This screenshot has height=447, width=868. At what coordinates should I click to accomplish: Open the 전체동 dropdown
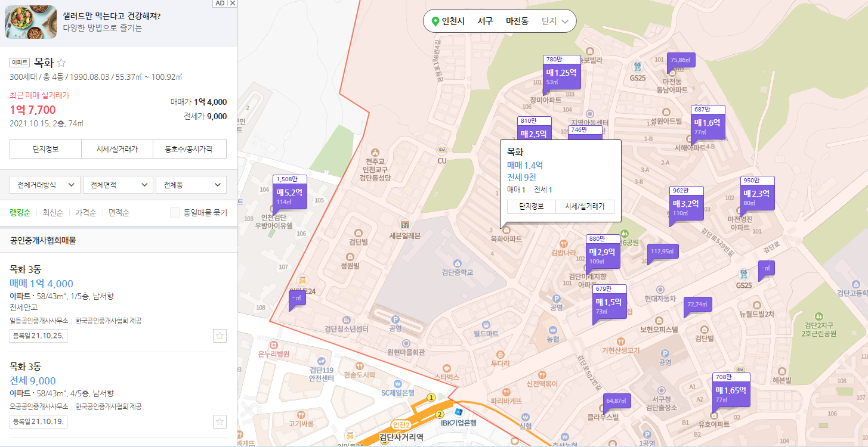pos(191,184)
